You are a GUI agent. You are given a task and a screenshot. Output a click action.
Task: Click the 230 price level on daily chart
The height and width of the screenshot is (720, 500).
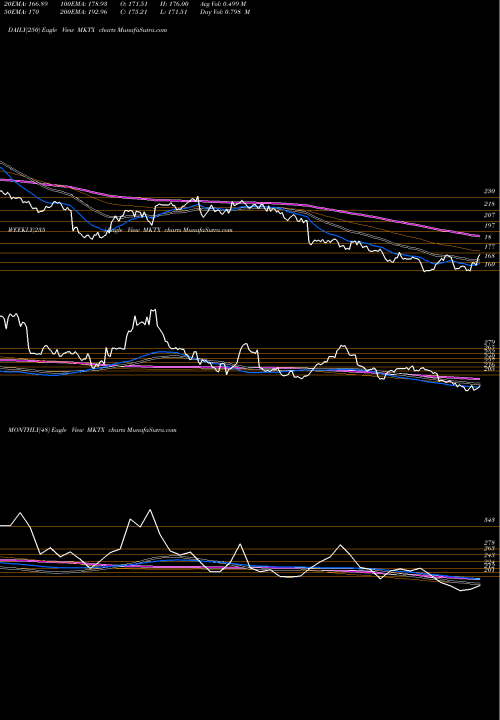coord(489,191)
